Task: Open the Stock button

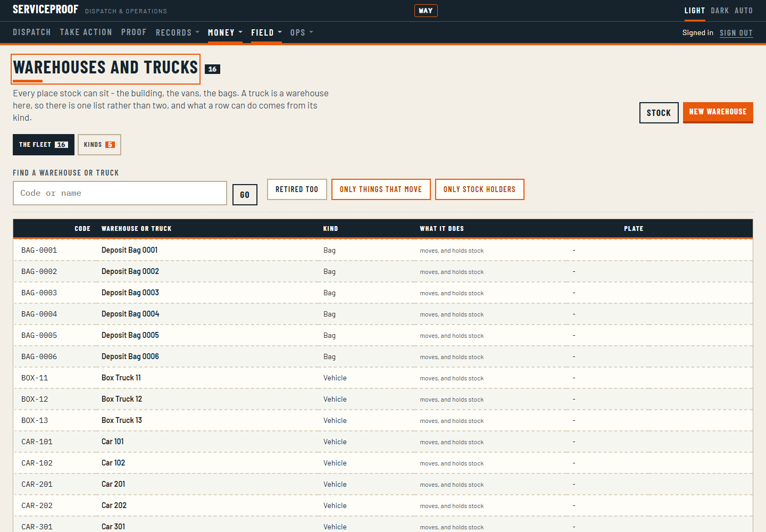Action: [x=659, y=113]
